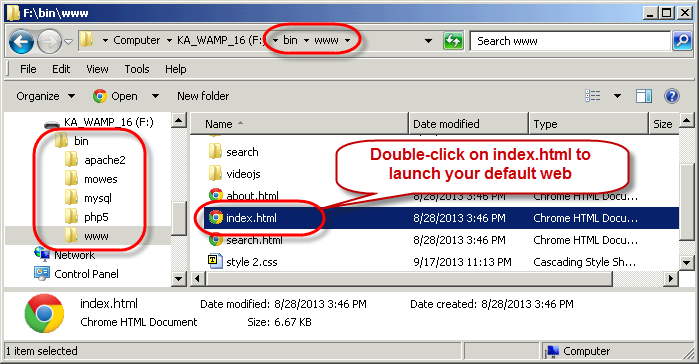Open the File menu
The width and height of the screenshot is (699, 364).
point(28,69)
